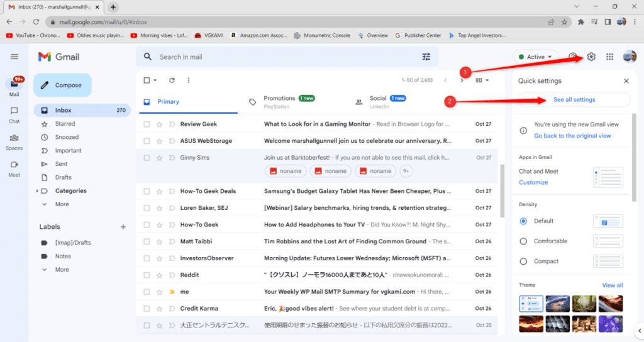Open Spaces in the left rail
Viewport: 644px width, 342px height.
[x=14, y=142]
